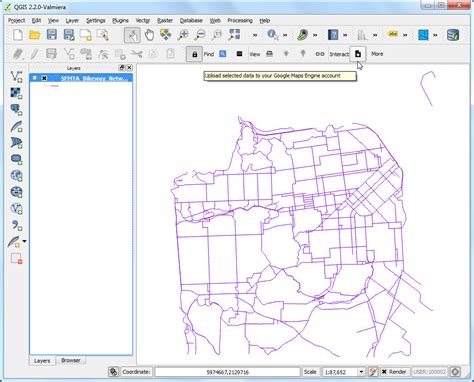Click the Remove Layer icon
The height and width of the screenshot is (382, 474).
[16, 258]
